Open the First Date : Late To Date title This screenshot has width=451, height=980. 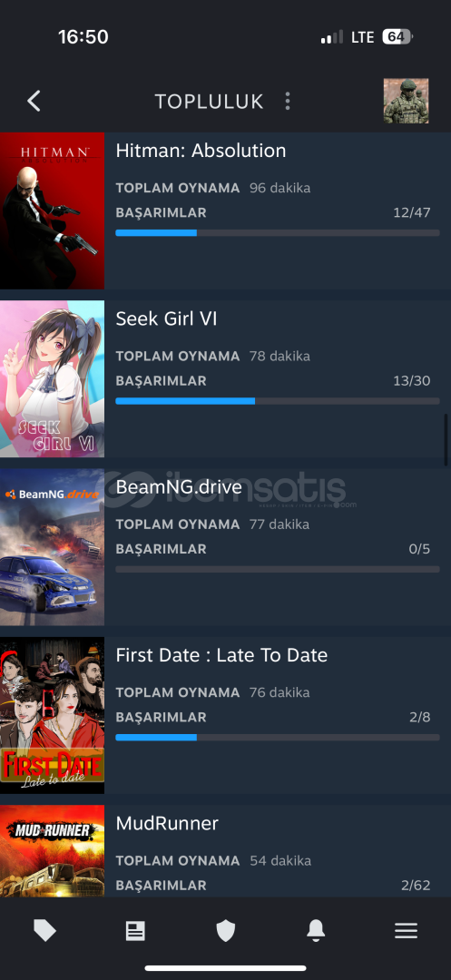point(221,655)
